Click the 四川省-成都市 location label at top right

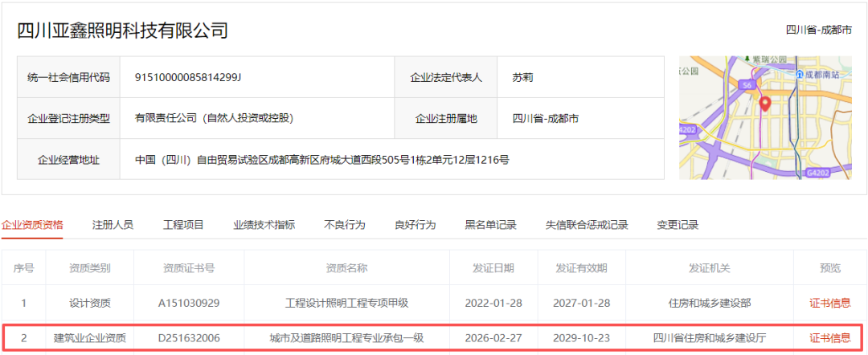pos(819,30)
